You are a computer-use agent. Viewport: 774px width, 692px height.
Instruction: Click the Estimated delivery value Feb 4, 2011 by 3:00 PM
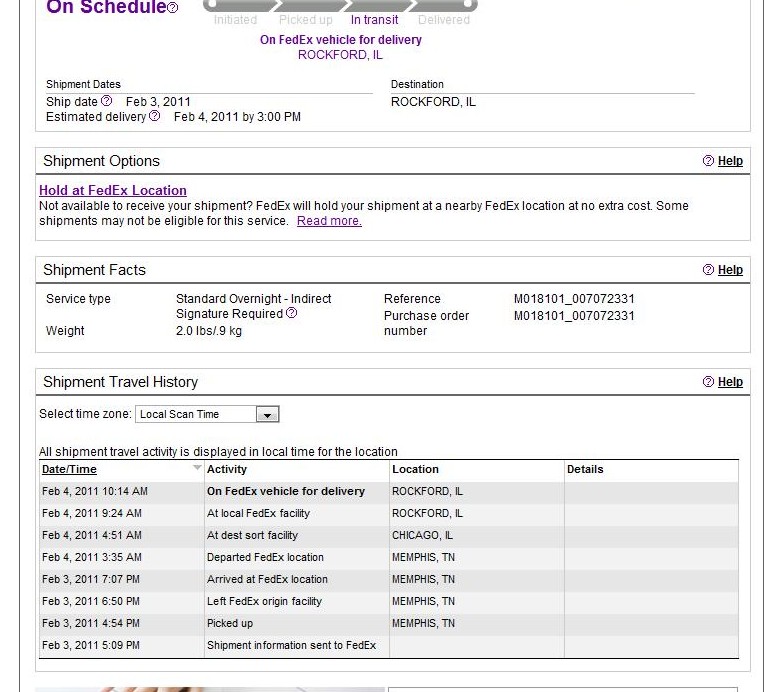point(237,117)
